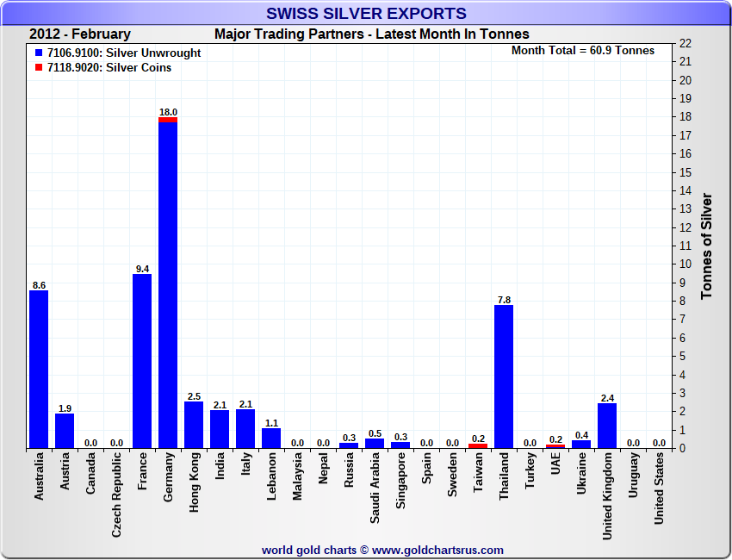732x560 pixels.
Task: Click the Lebanon bar labeled 1.1
Action: pos(271,438)
